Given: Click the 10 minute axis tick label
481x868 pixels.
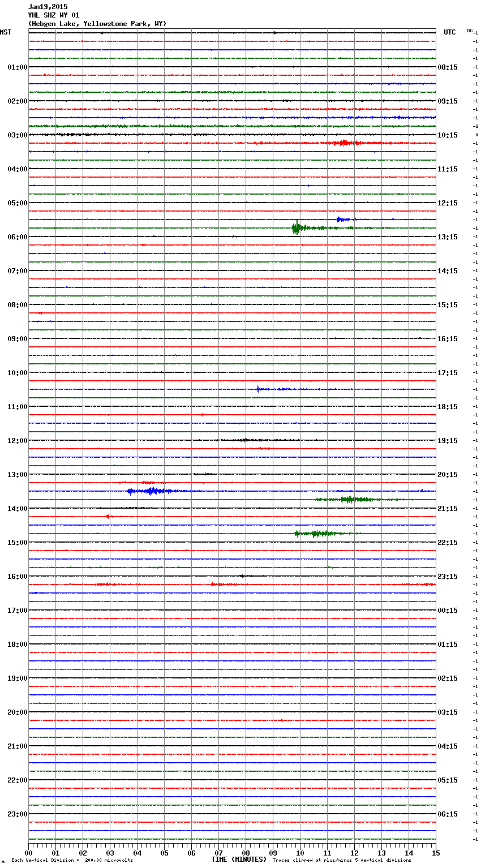Looking at the screenshot, I should [300, 853].
